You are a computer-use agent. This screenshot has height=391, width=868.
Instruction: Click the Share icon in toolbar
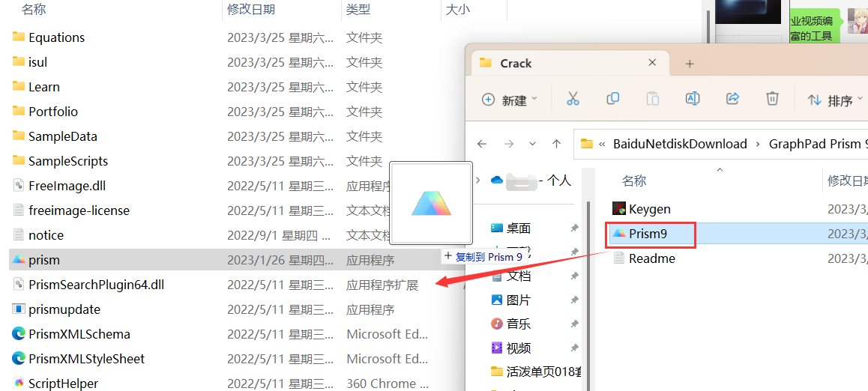[x=732, y=99]
